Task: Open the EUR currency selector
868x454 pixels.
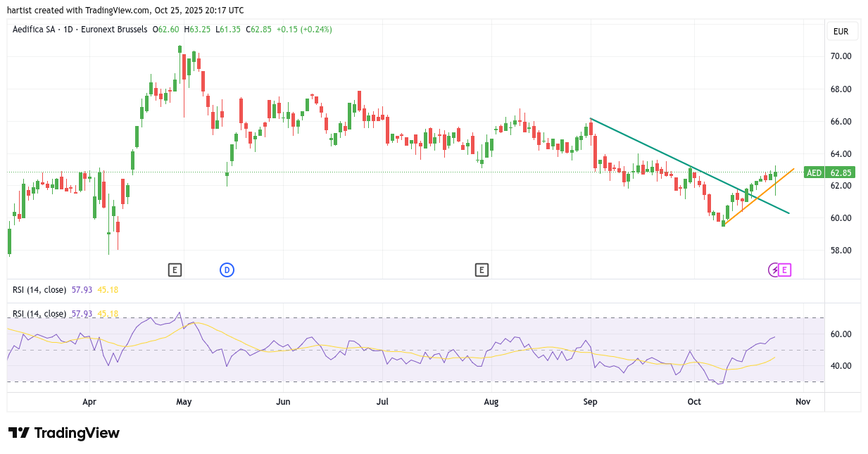Action: [841, 32]
